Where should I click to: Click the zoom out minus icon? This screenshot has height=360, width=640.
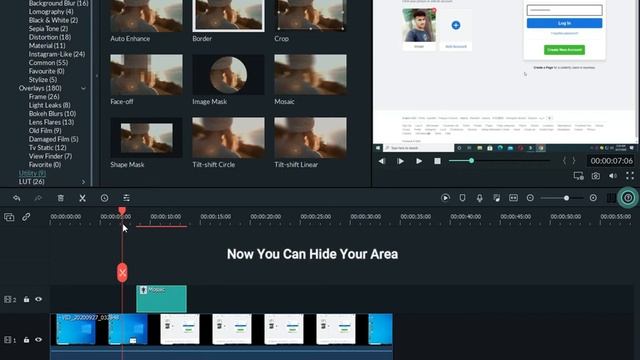tap(530, 198)
